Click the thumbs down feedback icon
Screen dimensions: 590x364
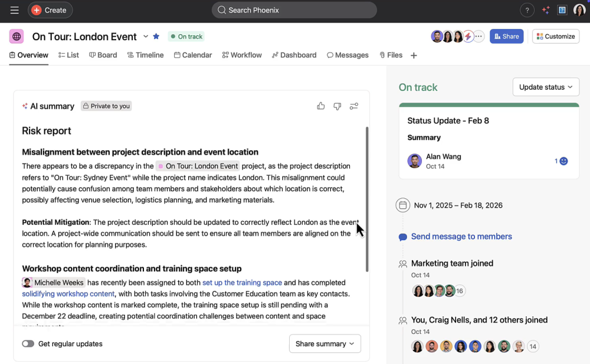pyautogui.click(x=337, y=106)
